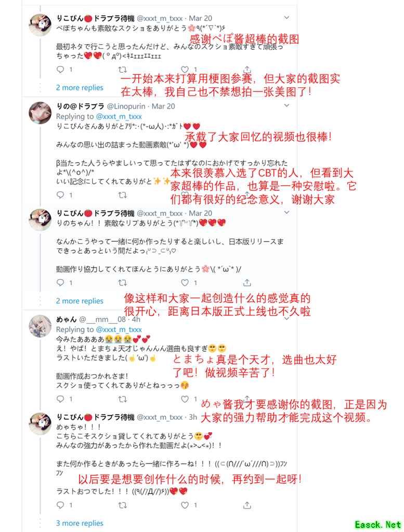Viewport: 404px width, 532px height.
Task: Share the last りこぴん tweet
Action: [247, 505]
